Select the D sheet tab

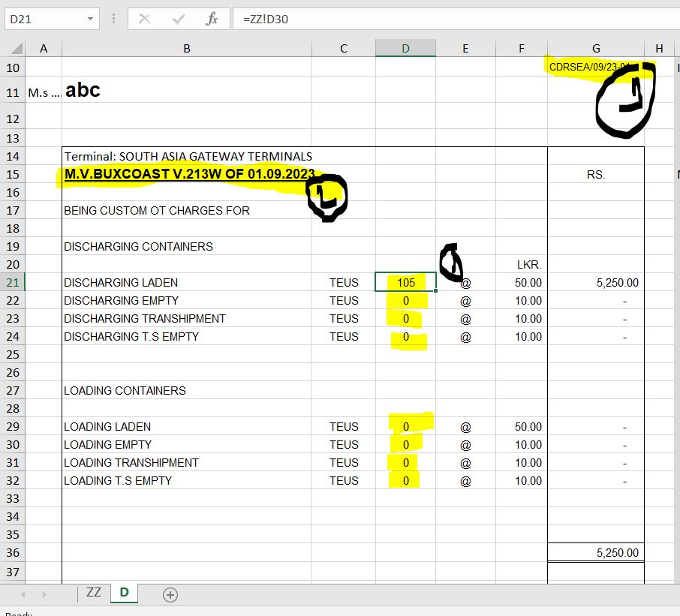(x=124, y=593)
